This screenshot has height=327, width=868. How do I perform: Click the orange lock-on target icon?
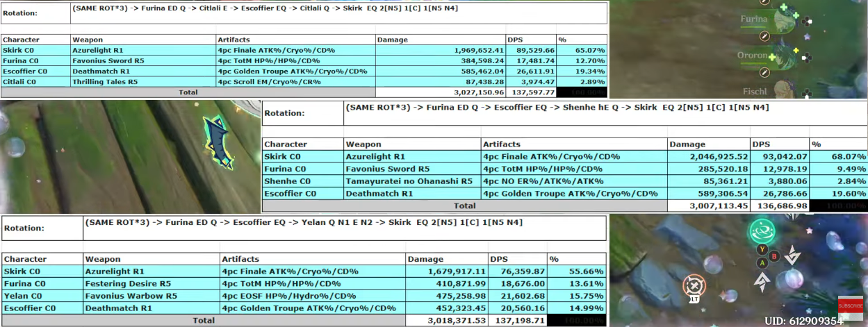tap(694, 287)
